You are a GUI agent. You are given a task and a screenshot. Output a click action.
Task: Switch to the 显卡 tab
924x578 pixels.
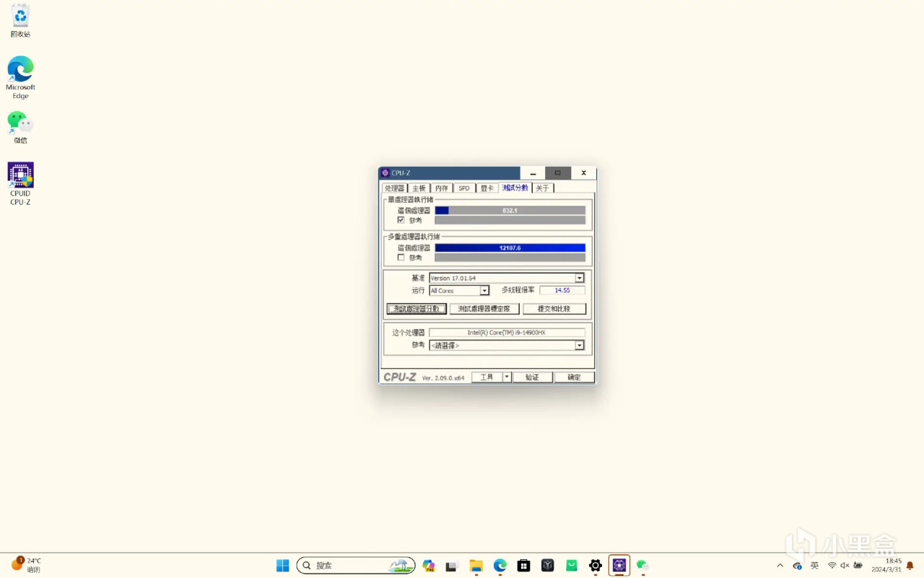pos(487,188)
